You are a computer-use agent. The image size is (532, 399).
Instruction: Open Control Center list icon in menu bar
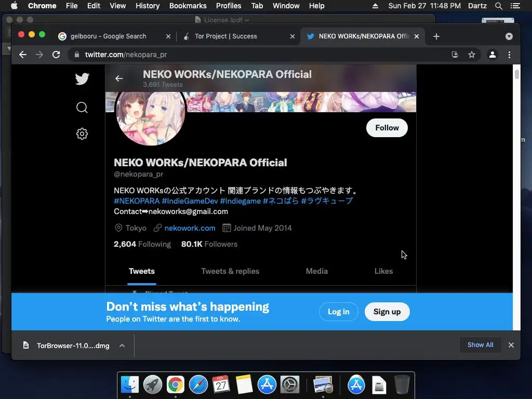pos(515,6)
